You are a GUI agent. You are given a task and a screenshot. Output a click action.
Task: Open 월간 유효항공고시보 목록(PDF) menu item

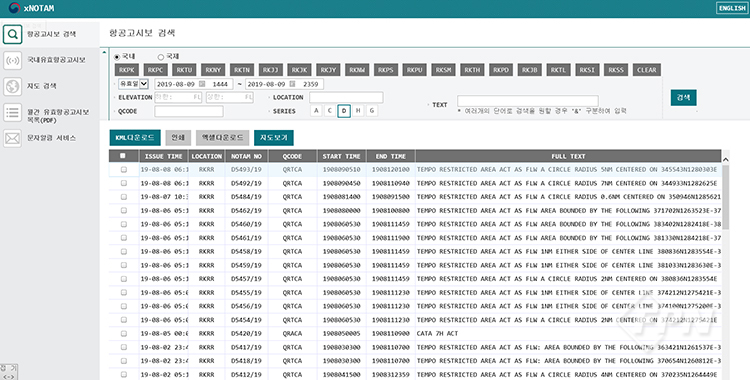click(58, 116)
